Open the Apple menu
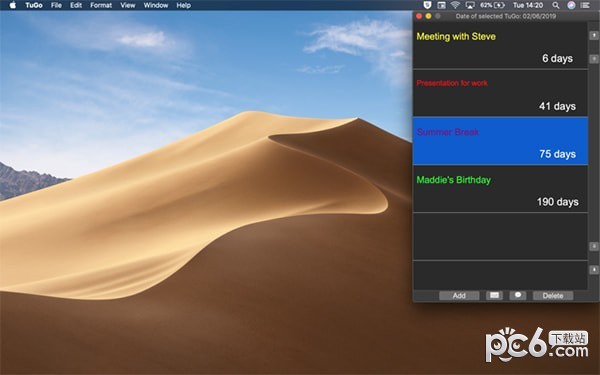This screenshot has width=600, height=375. point(12,5)
